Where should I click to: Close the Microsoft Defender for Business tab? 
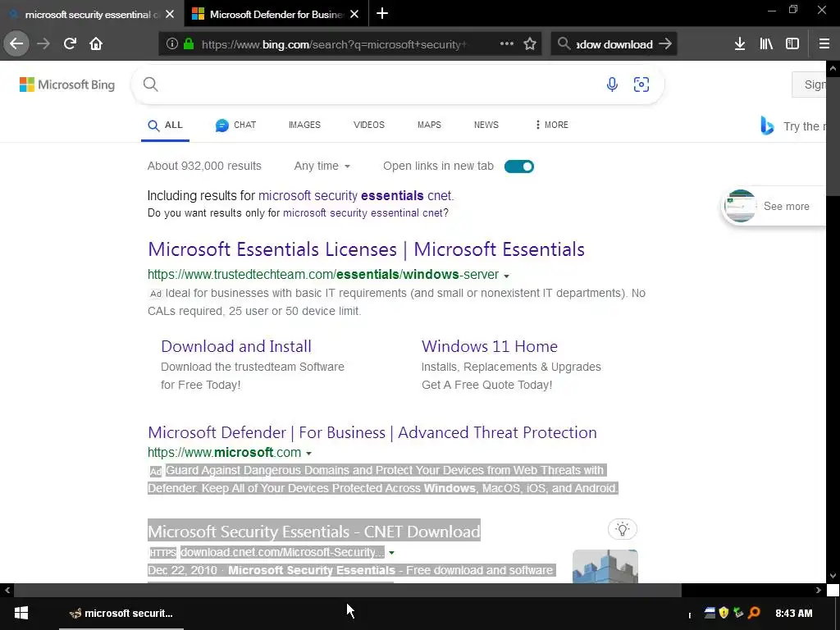354,14
